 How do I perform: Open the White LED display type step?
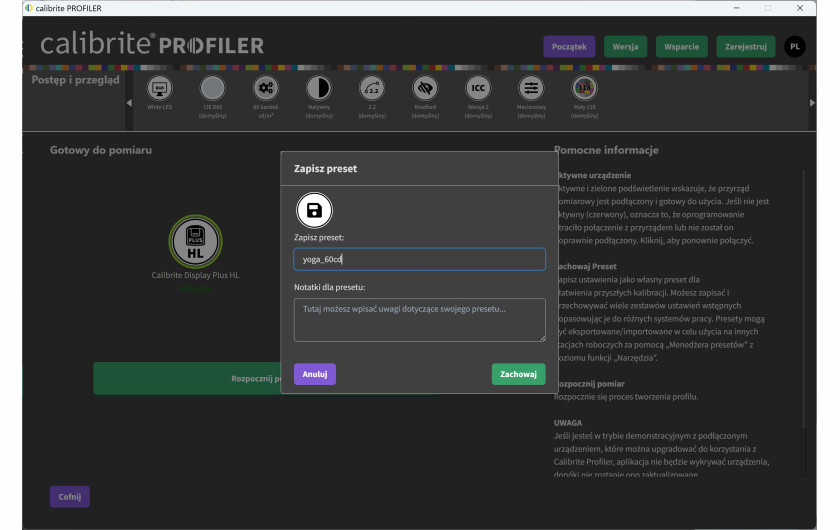(160, 88)
